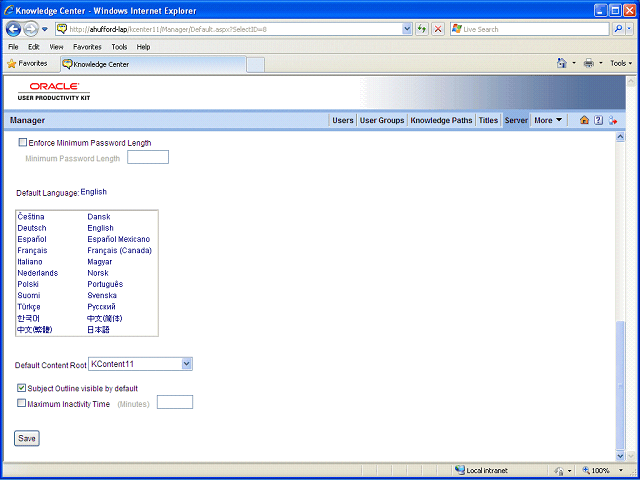The width and height of the screenshot is (640, 480).
Task: Select Dansk language
Action: 99,217
